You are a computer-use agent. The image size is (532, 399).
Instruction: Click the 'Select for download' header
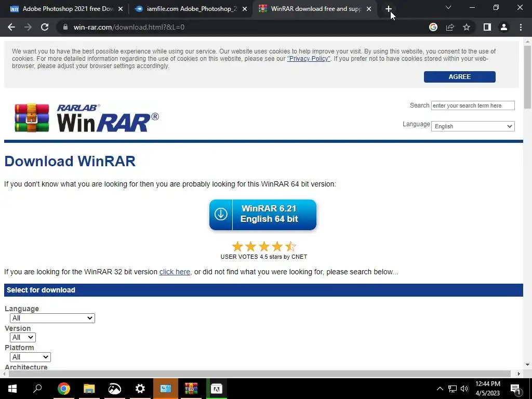click(x=41, y=290)
